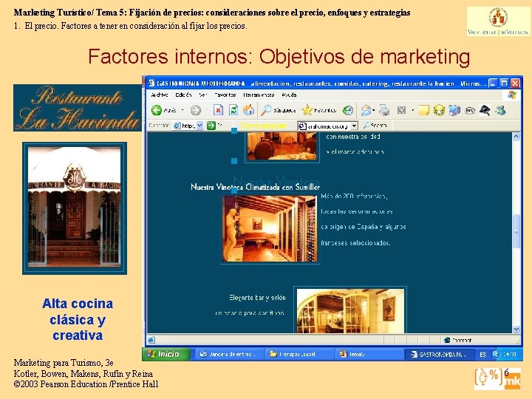Open browsing History clock icon

pos(348,110)
